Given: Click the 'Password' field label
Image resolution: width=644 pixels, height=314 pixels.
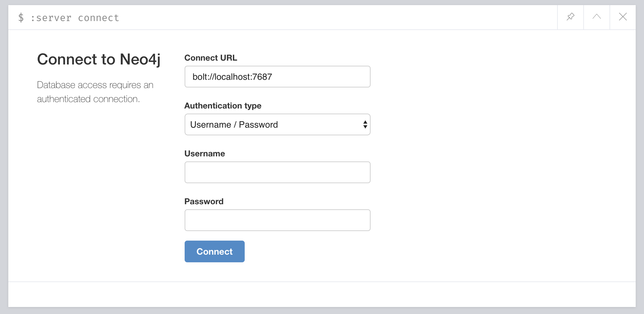Looking at the screenshot, I should [x=204, y=201].
